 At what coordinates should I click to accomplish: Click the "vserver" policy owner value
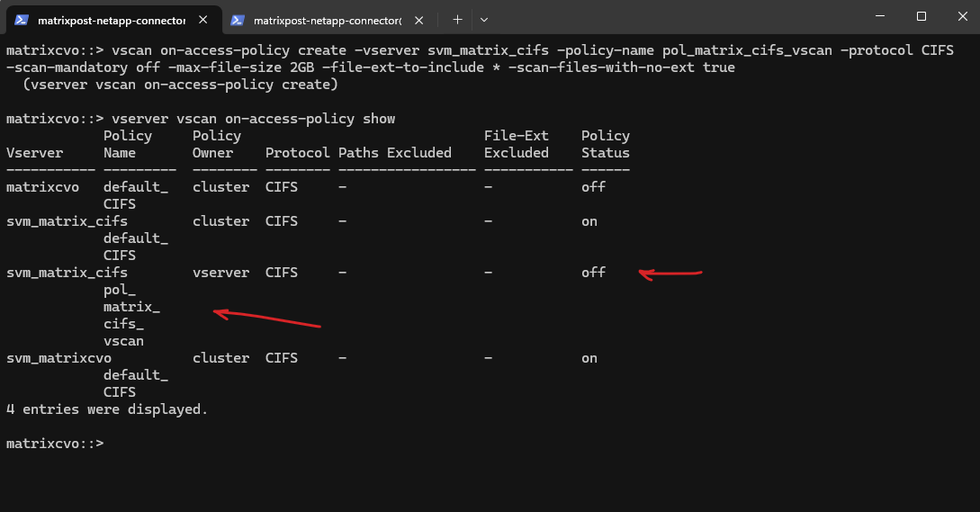(220, 273)
